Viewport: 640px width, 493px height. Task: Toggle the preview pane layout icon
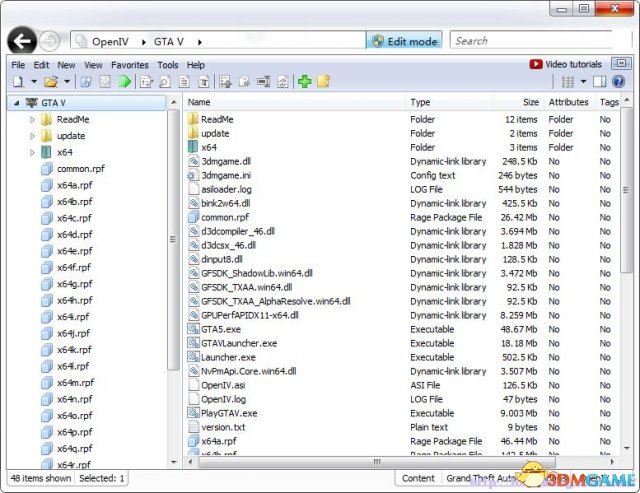(x=600, y=81)
